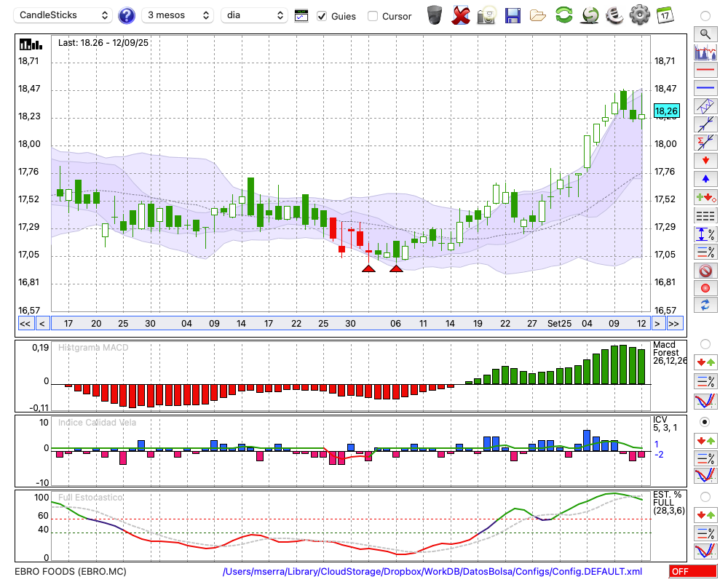Image resolution: width=728 pixels, height=582 pixels.
Task: Open the dia interval dropdown
Action: 254,15
